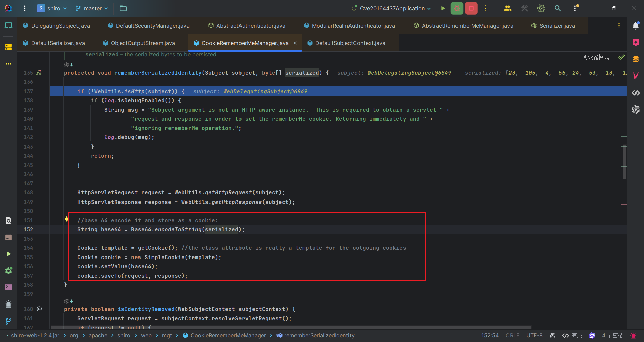Viewport: 644px width, 342px height.
Task: Click the apache breadcrumb
Action: 98,335
